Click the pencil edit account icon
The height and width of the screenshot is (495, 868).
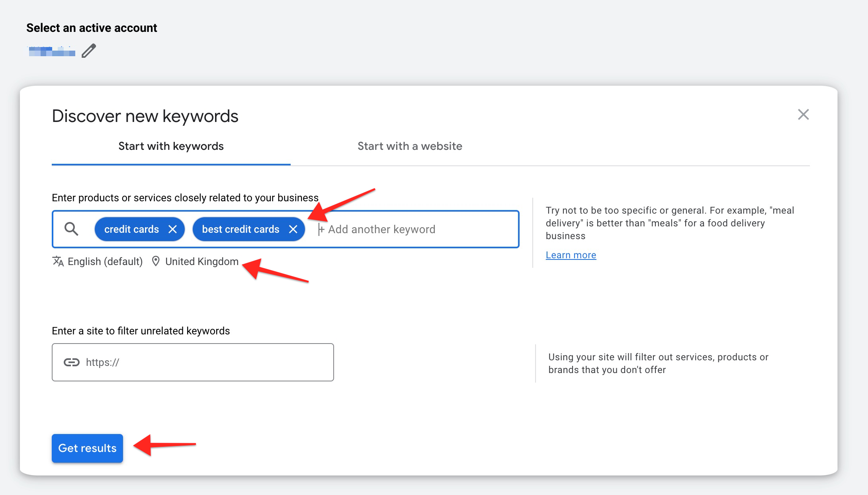[x=89, y=51]
